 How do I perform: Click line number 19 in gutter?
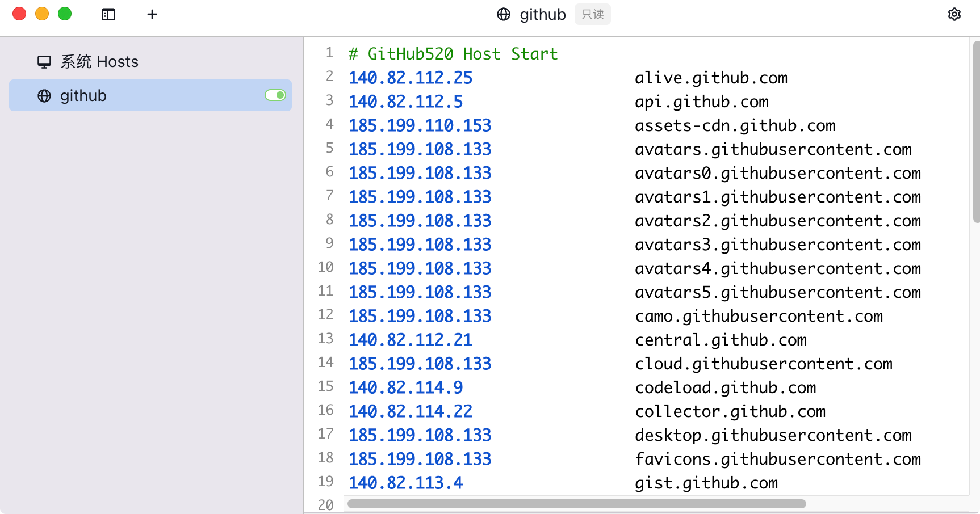pyautogui.click(x=325, y=482)
